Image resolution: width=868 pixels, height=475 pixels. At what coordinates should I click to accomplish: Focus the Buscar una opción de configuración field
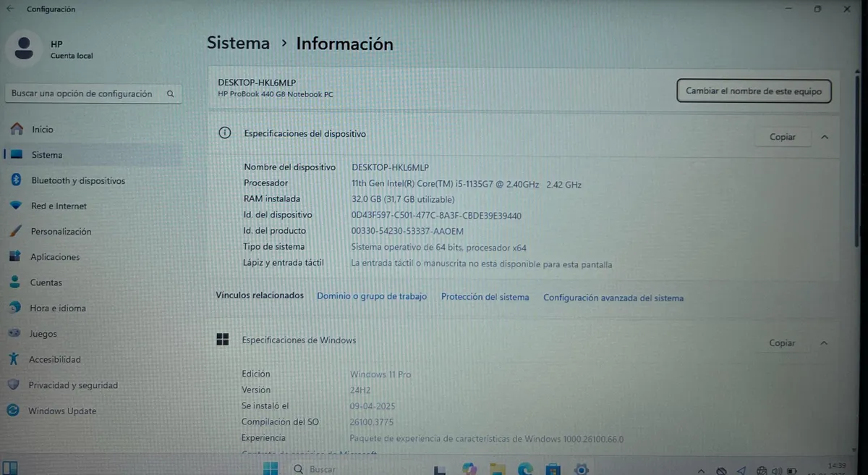point(94,93)
